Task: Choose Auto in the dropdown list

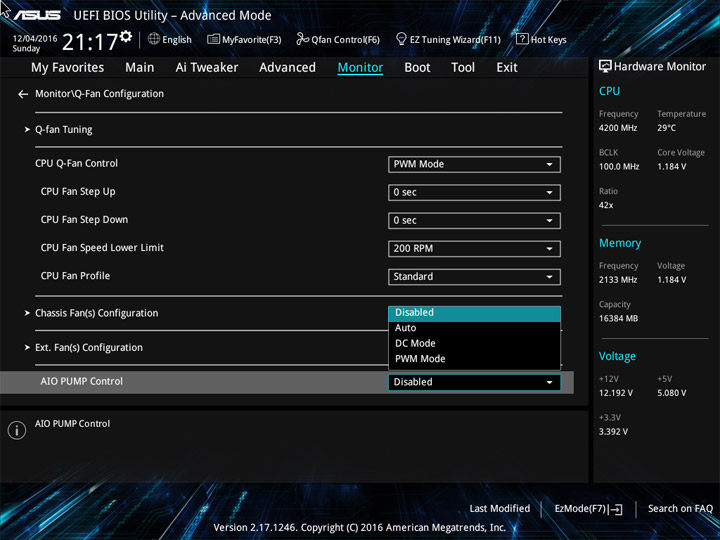Action: coord(474,328)
